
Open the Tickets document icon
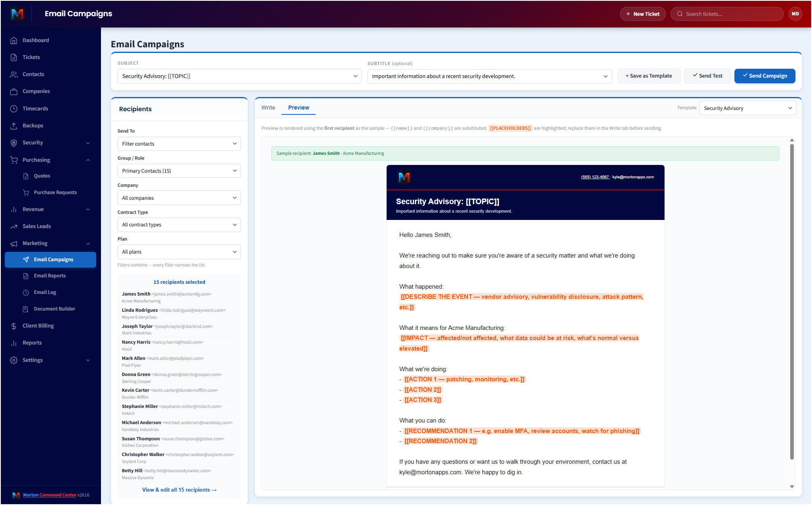click(14, 57)
